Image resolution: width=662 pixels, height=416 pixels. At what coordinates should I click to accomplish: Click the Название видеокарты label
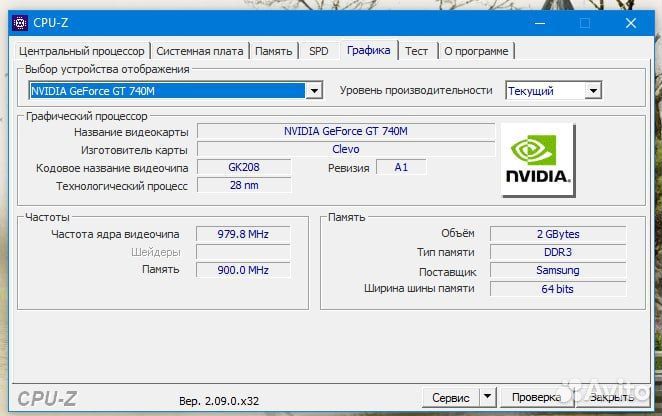coord(131,132)
